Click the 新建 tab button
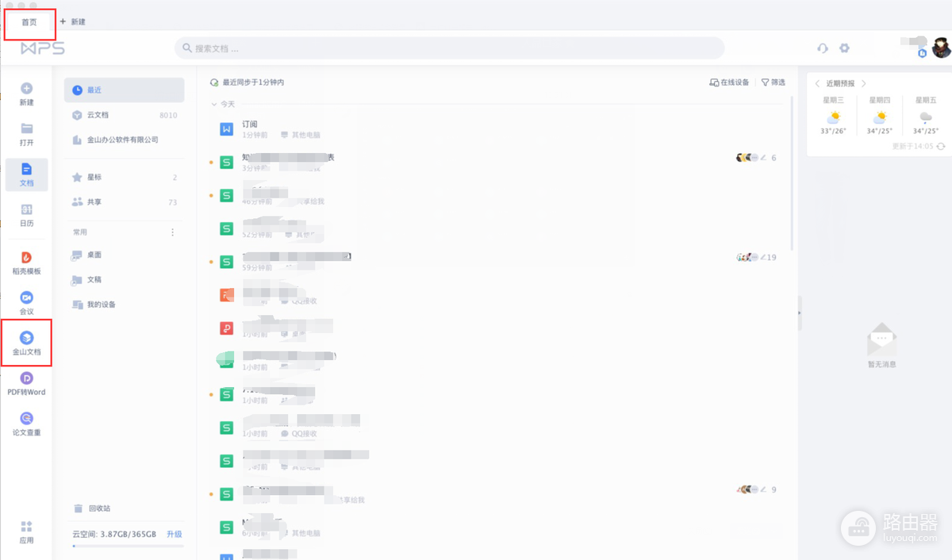952x560 pixels. pyautogui.click(x=72, y=21)
